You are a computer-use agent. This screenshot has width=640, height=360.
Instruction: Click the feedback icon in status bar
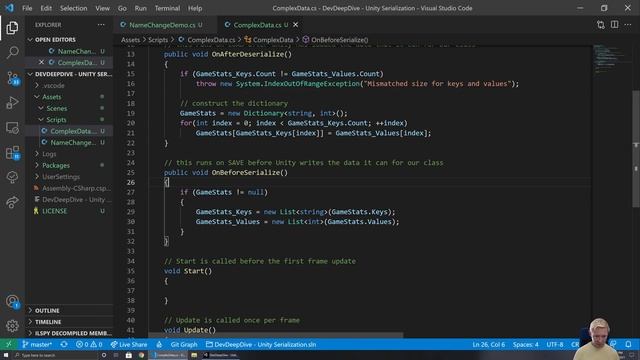click(x=613, y=344)
